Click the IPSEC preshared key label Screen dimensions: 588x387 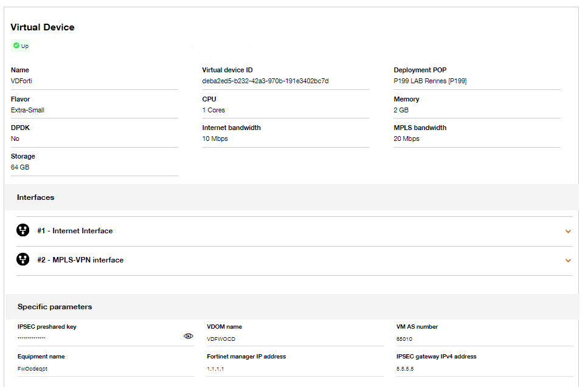click(x=47, y=327)
